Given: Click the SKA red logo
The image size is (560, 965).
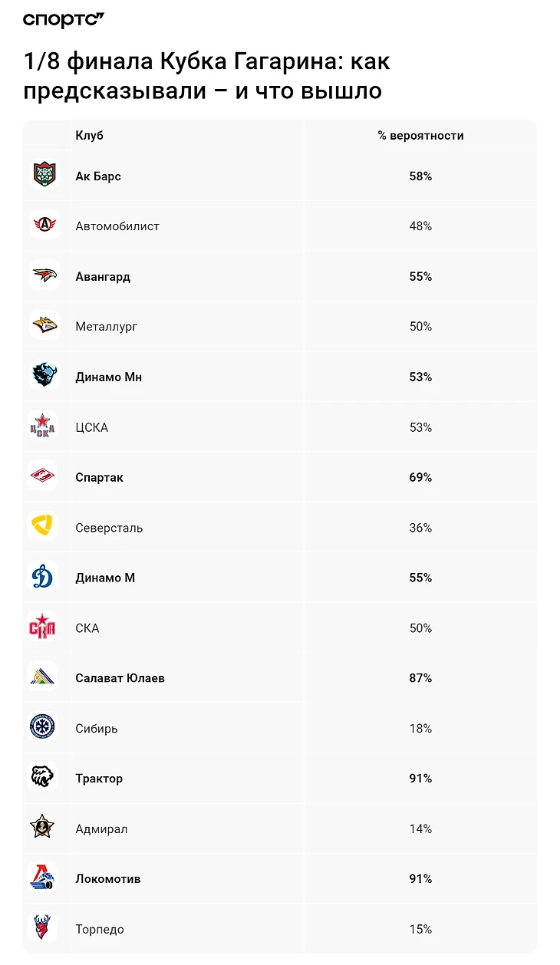Looking at the screenshot, I should [43, 628].
